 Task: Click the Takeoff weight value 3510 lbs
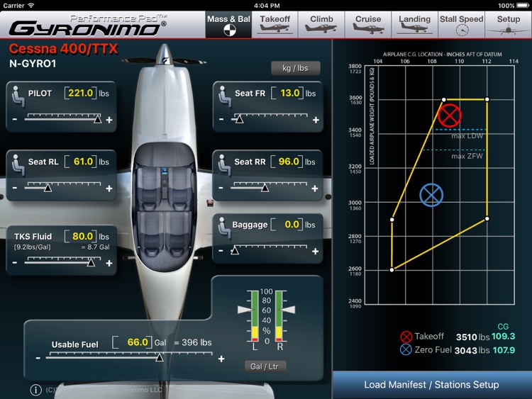472,337
